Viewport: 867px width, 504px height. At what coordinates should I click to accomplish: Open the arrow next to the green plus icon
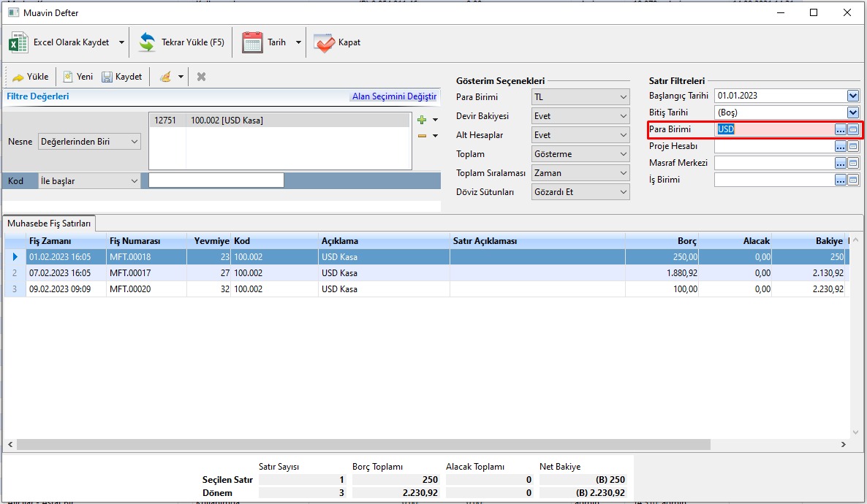[x=435, y=120]
